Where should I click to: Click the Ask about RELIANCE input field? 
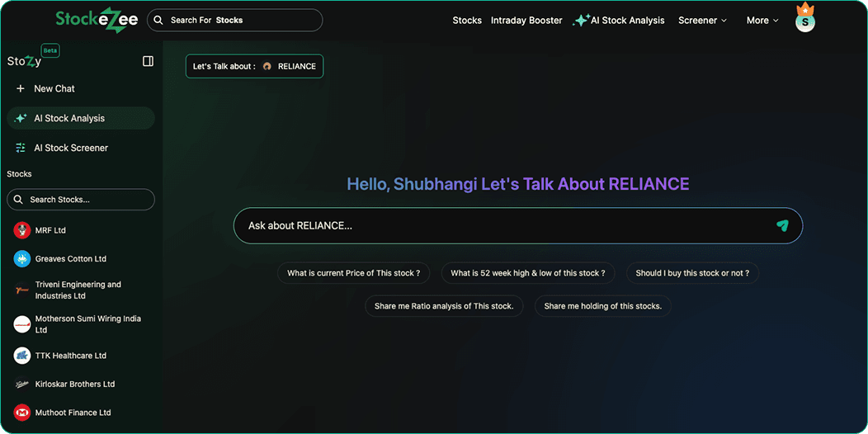click(503, 225)
